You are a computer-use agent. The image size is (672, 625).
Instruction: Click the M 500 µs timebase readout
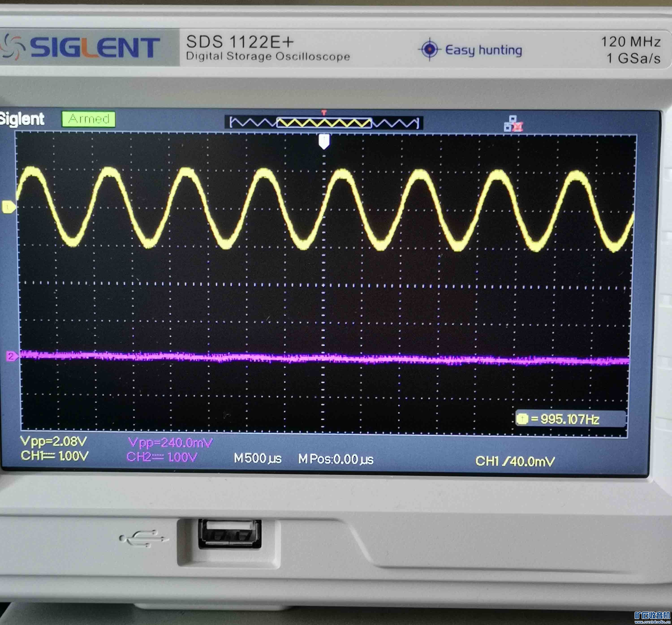point(258,458)
